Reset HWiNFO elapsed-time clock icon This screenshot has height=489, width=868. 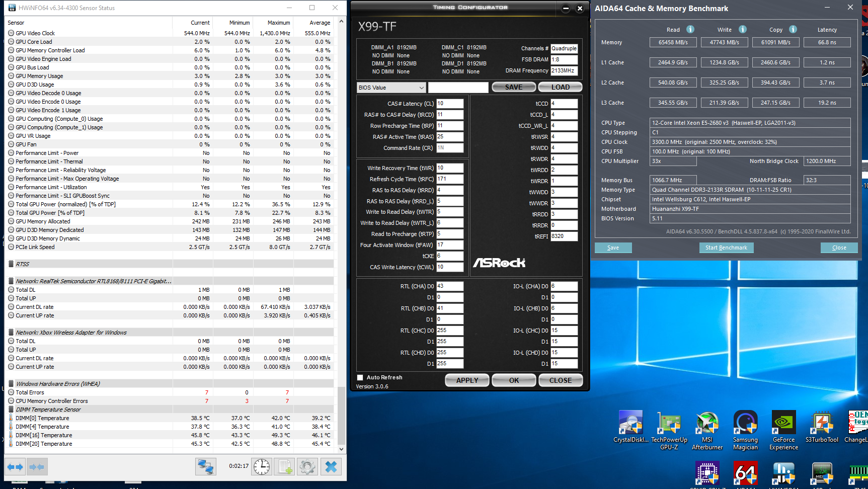point(262,467)
